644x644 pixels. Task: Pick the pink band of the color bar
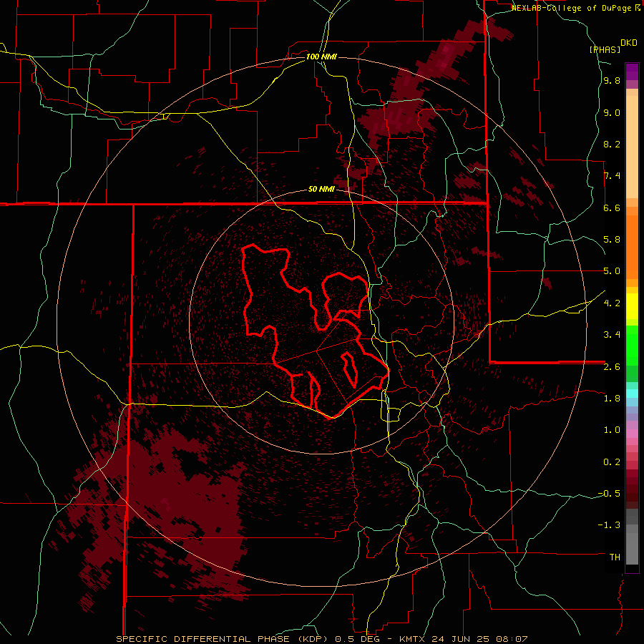point(632,434)
